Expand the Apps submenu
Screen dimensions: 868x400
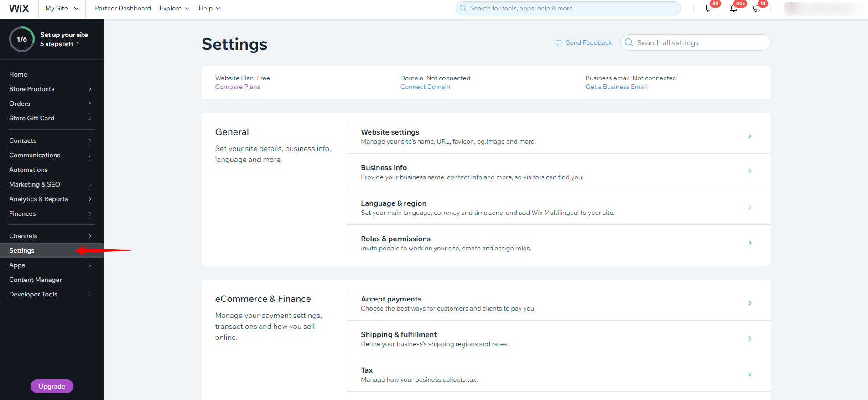[90, 265]
